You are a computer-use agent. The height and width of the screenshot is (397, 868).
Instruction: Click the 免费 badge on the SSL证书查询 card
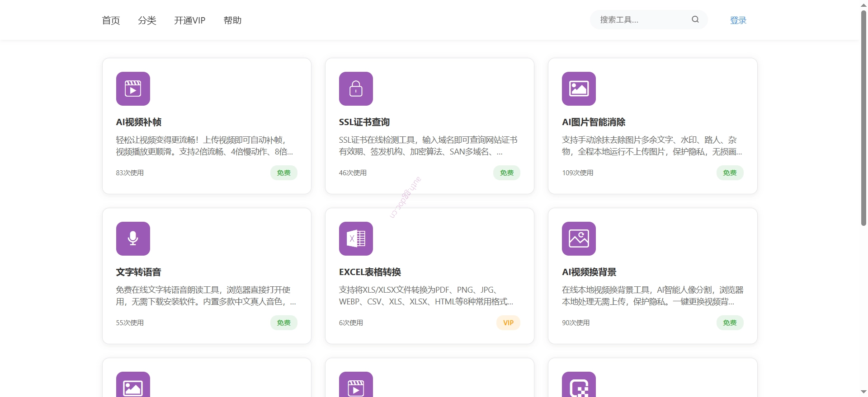coord(507,173)
